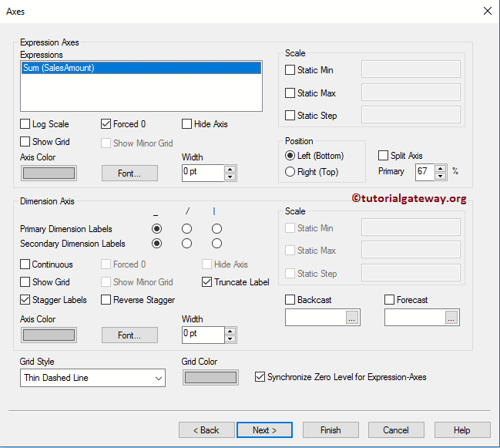This screenshot has width=500, height=448.
Task: Tick Hide Axis under Expression Axes
Action: click(186, 124)
